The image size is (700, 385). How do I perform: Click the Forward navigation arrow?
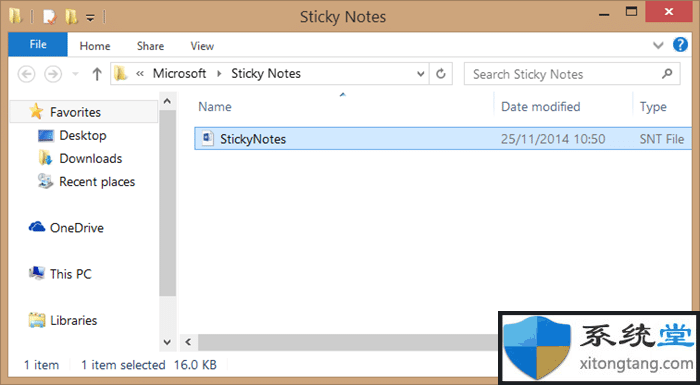pos(53,74)
